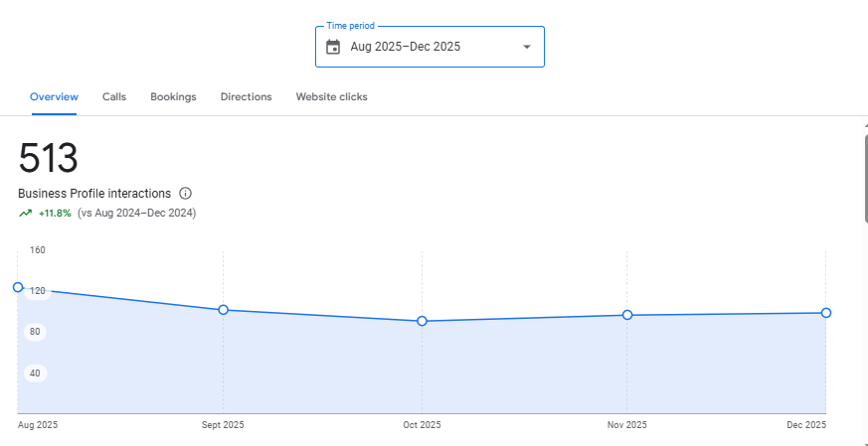Click the Dec 2025 data point on chart

point(826,313)
